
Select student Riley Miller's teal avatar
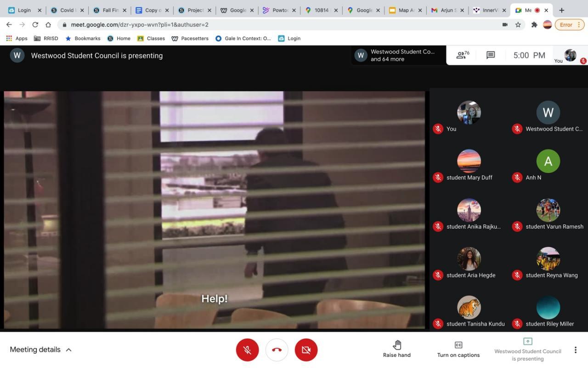pyautogui.click(x=548, y=308)
